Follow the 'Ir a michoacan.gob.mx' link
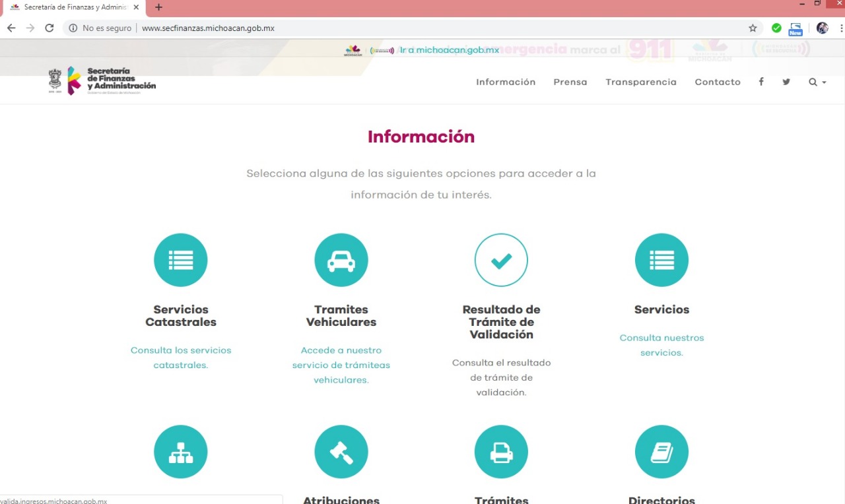845x504 pixels. click(x=449, y=49)
